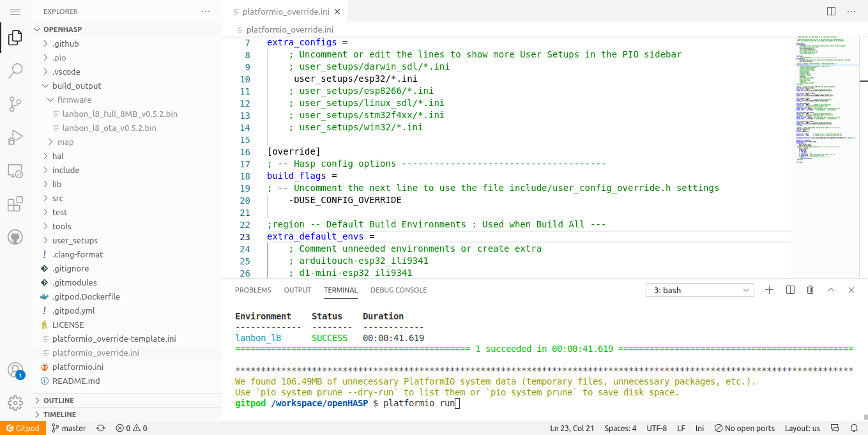Open the GitHub view icon
868x435 pixels.
[x=15, y=238]
